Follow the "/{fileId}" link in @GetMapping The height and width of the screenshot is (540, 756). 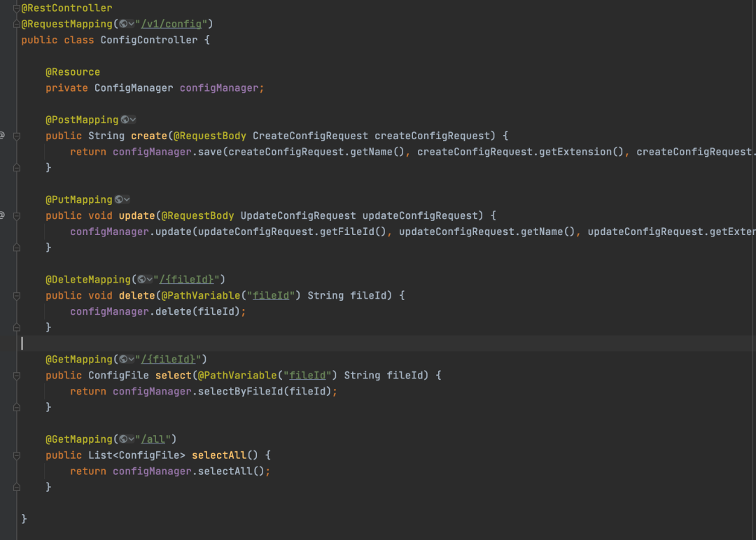[168, 360]
